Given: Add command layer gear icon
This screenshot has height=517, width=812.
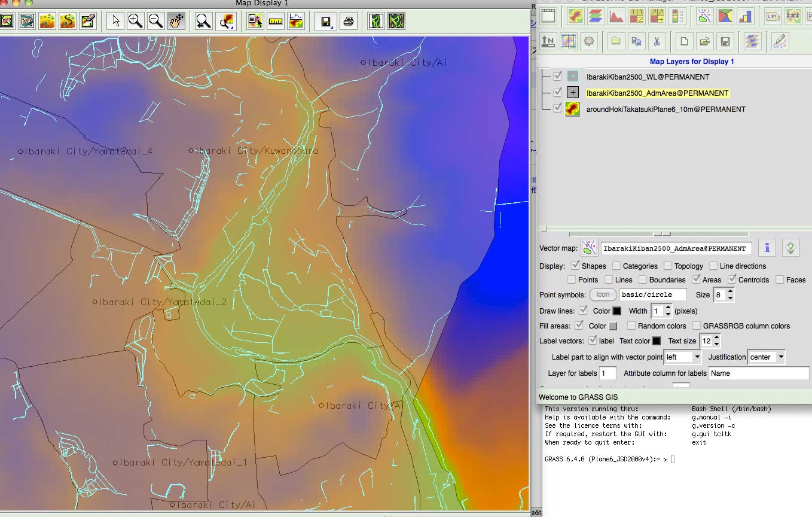Looking at the screenshot, I should (x=589, y=41).
